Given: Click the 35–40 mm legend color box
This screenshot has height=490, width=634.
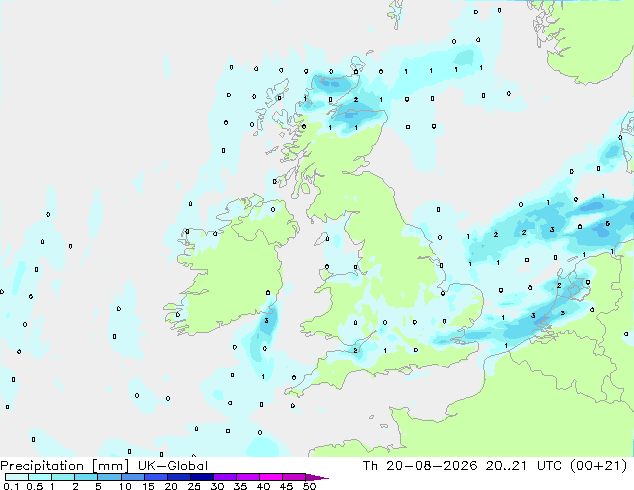Looking at the screenshot, I should [247, 477].
